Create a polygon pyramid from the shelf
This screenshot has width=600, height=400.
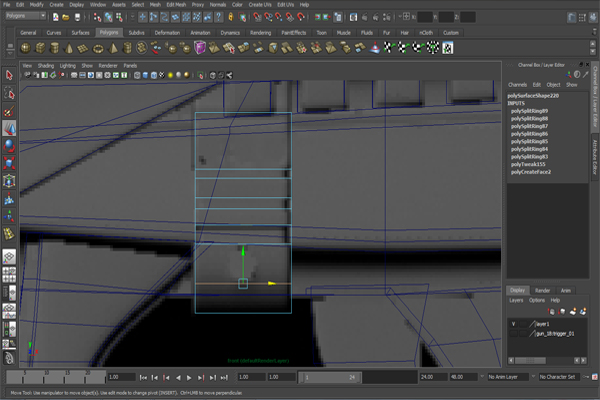point(113,48)
